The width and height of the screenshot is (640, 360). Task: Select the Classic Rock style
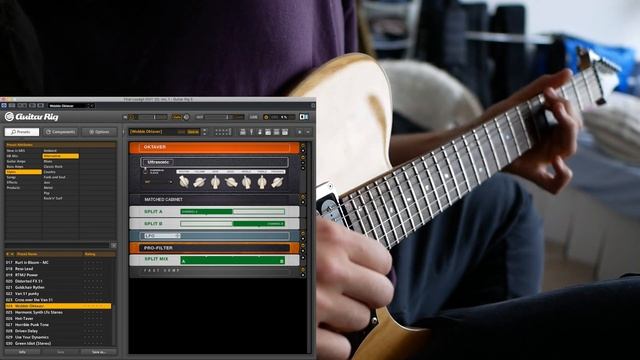pyautogui.click(x=53, y=167)
